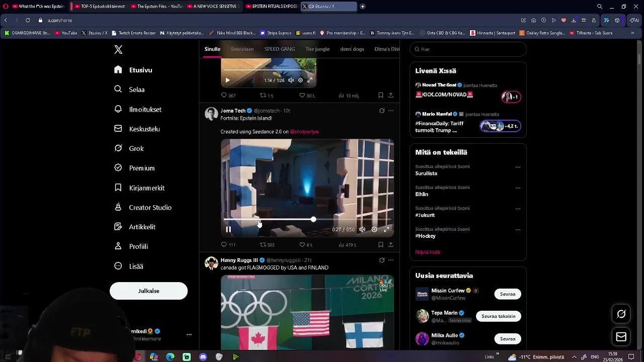
Task: Select the Sinulle tab
Action: pos(212,49)
